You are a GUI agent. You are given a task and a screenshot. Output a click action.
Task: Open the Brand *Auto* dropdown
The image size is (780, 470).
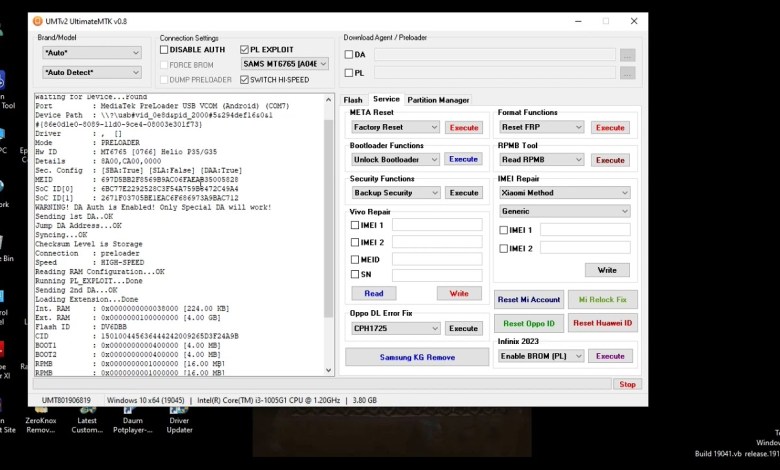click(x=92, y=53)
